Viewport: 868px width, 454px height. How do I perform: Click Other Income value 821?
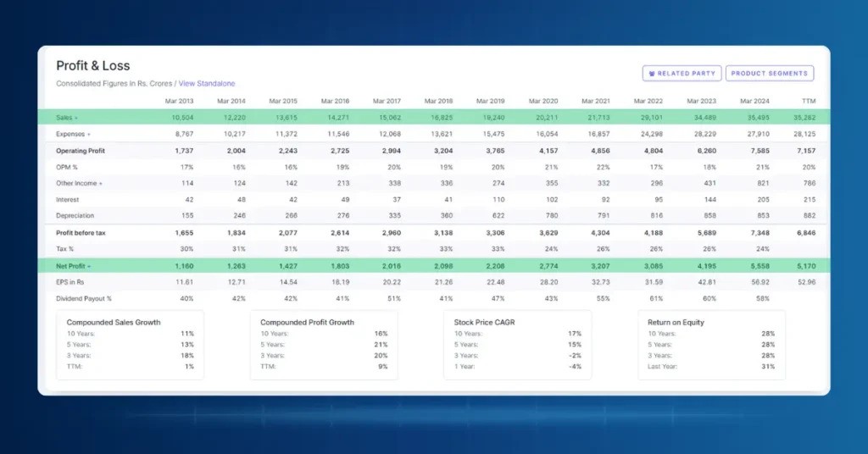(x=763, y=184)
